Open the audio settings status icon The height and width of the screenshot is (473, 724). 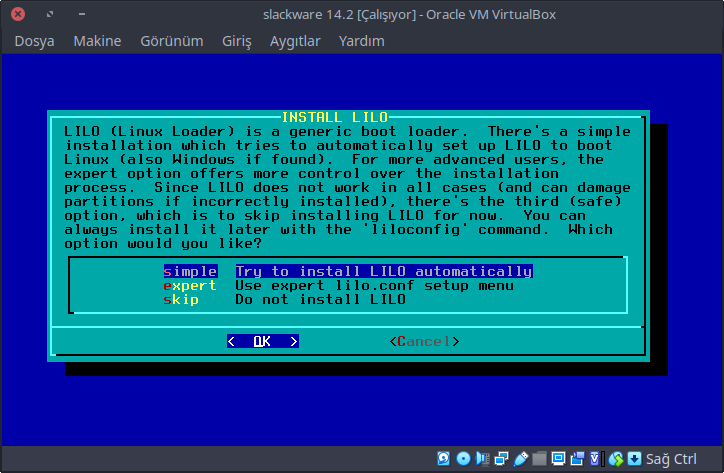point(483,459)
